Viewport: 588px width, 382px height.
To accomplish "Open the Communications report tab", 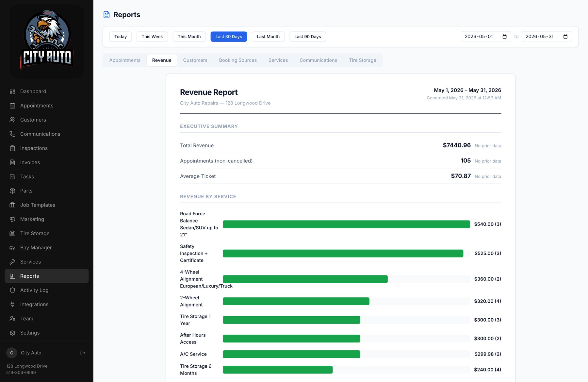I will [318, 60].
